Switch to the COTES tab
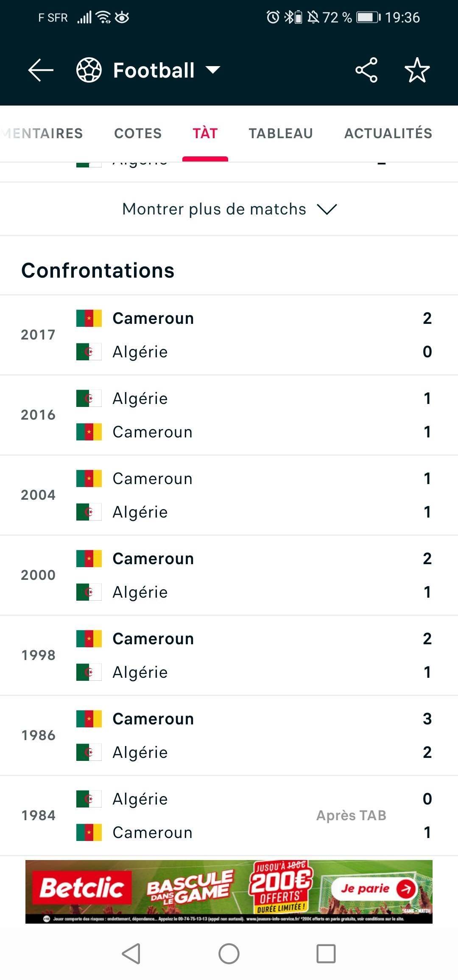The width and height of the screenshot is (458, 980). coord(138,133)
